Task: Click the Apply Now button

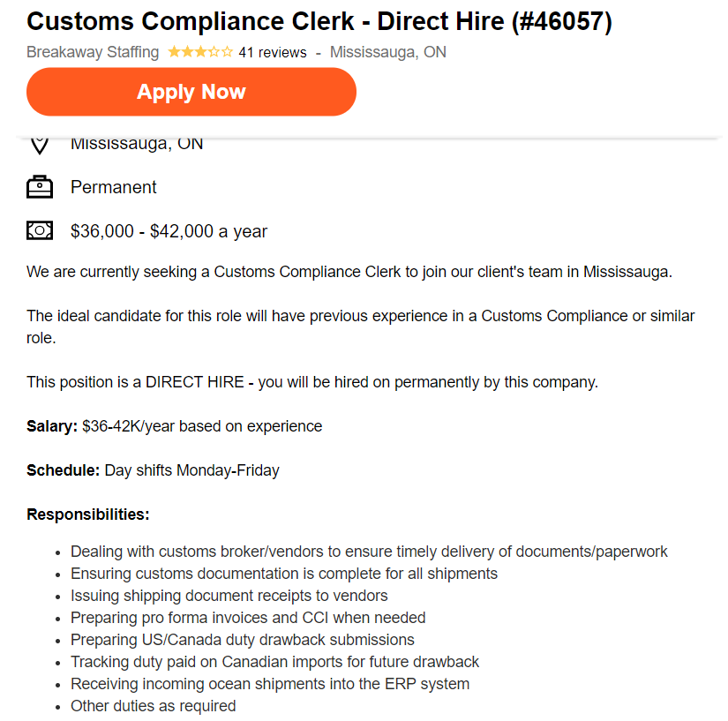Action: 191,92
